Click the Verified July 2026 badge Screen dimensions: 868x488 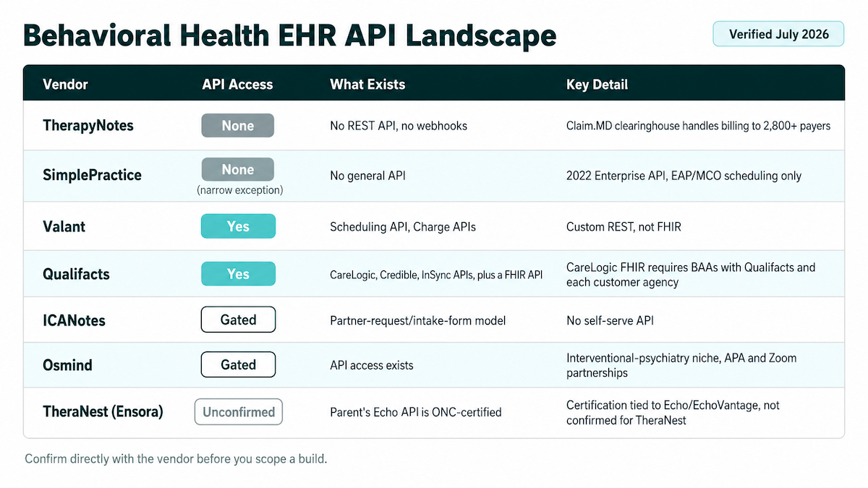778,34
